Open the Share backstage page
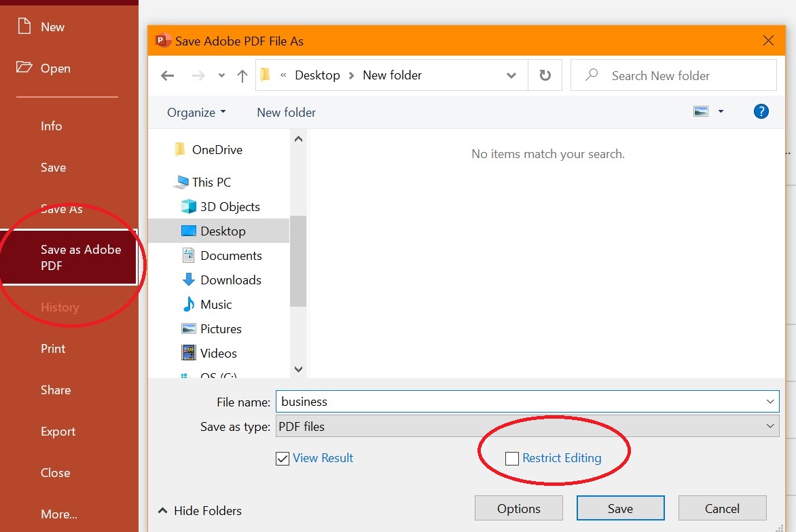796x532 pixels. pos(55,389)
